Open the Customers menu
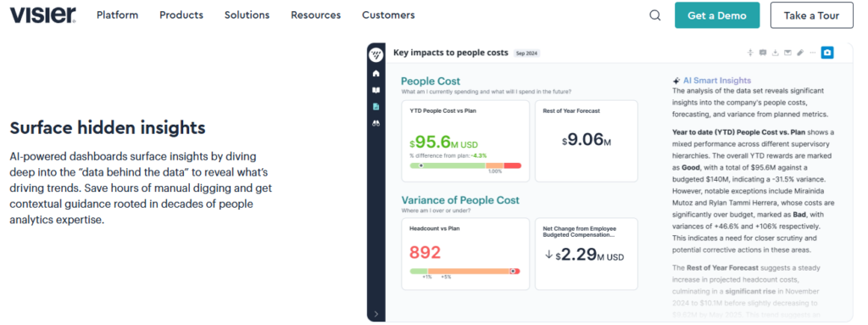The image size is (868, 325). (388, 15)
